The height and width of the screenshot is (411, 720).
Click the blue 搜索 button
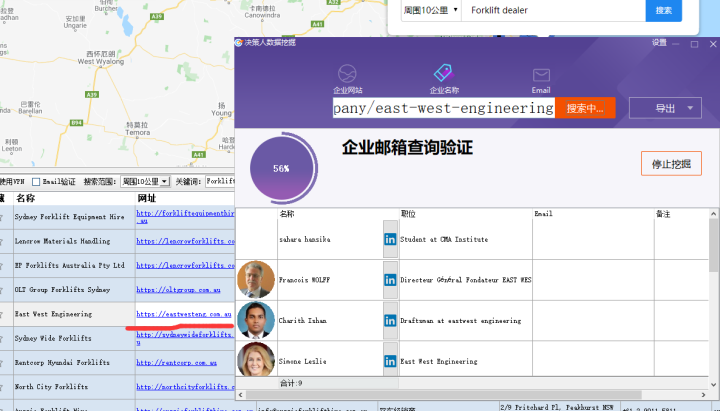click(664, 10)
